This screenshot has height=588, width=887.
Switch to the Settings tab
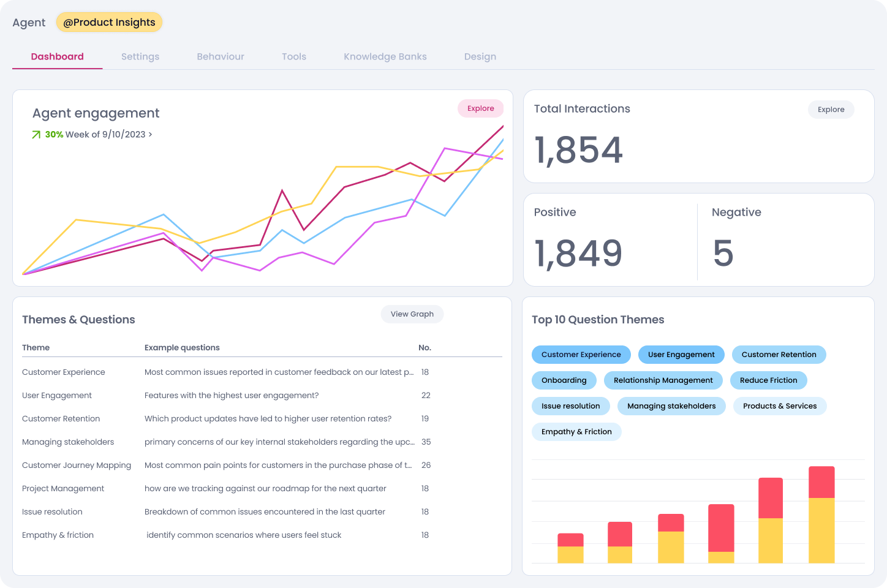coord(140,56)
